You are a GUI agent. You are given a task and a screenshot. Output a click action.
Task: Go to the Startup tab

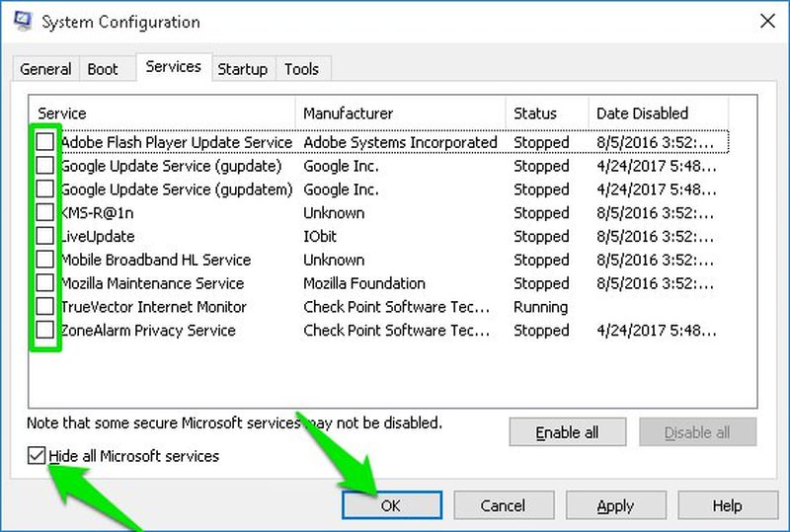pos(242,69)
